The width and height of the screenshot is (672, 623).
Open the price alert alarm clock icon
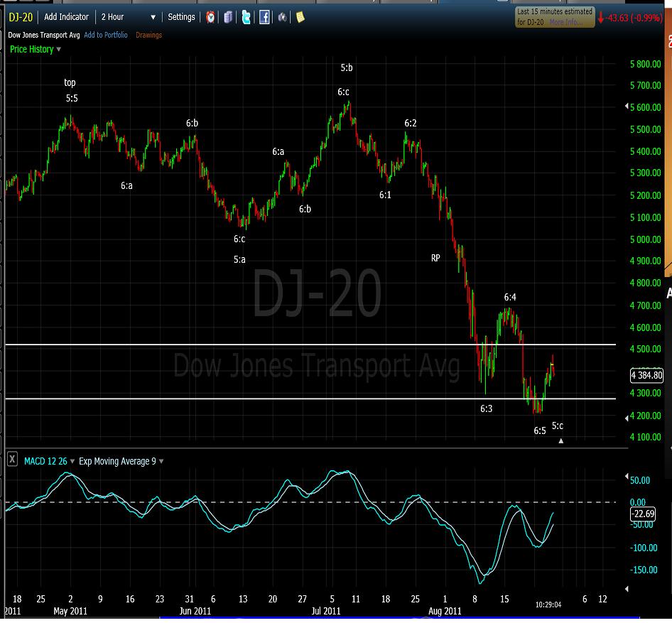tap(210, 17)
